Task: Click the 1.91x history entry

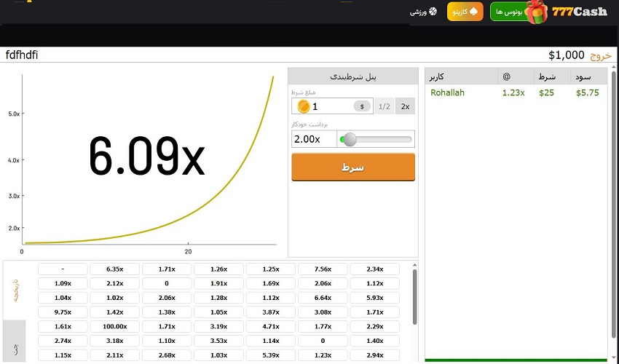Action: click(x=218, y=283)
